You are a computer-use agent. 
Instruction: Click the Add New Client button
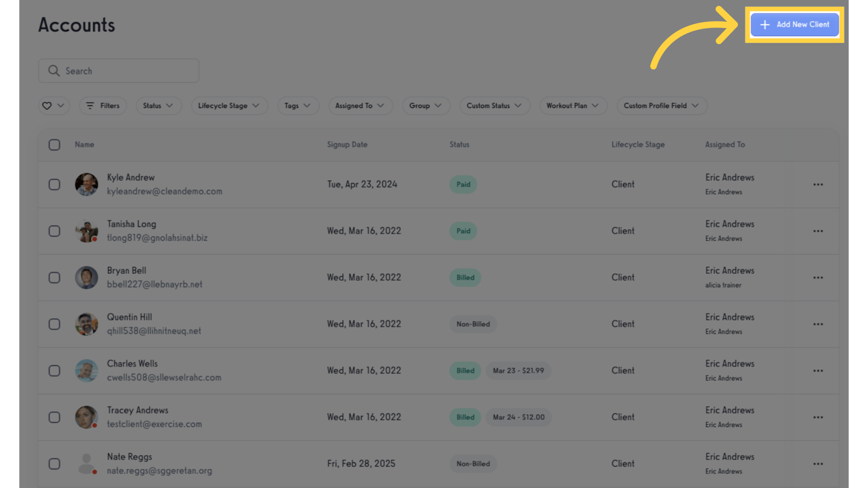point(794,25)
